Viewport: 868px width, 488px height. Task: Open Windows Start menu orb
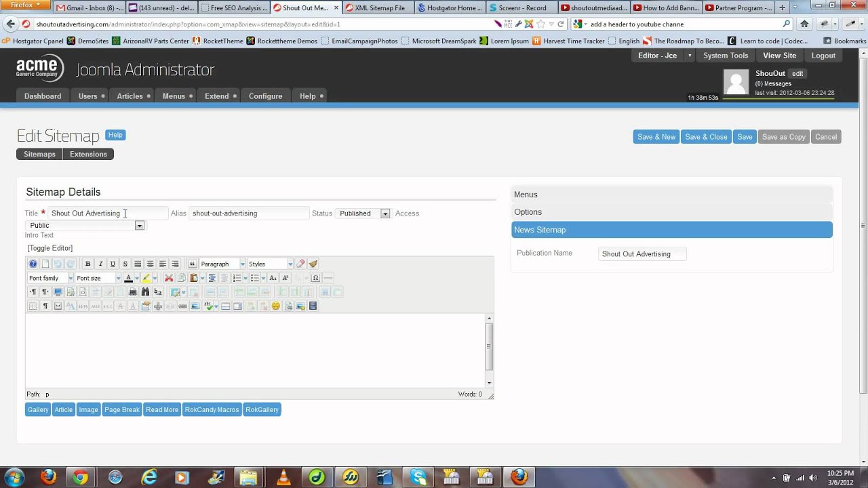click(x=14, y=476)
